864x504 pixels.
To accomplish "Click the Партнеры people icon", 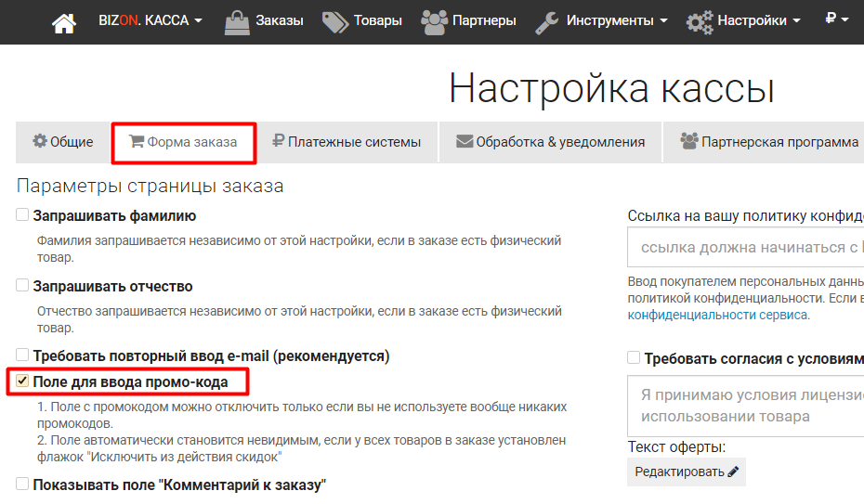I will [434, 21].
